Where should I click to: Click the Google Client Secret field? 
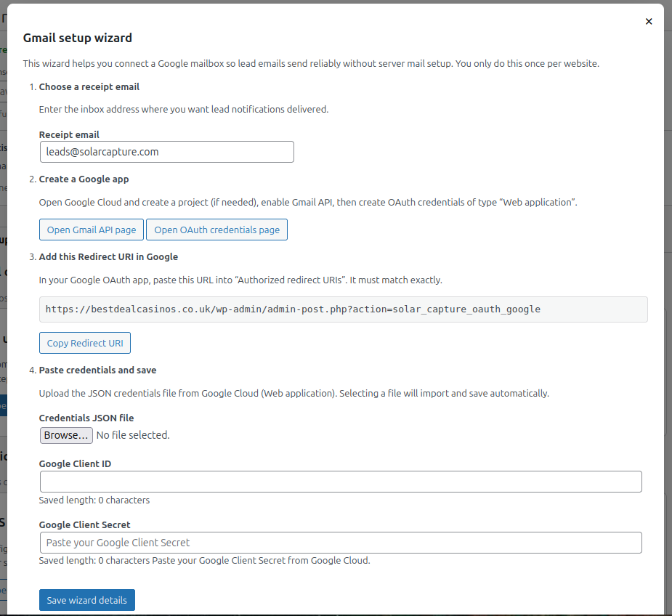tap(341, 543)
